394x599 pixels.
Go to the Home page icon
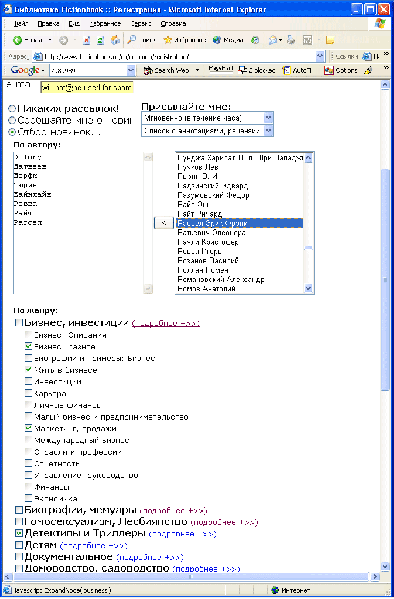click(x=115, y=40)
